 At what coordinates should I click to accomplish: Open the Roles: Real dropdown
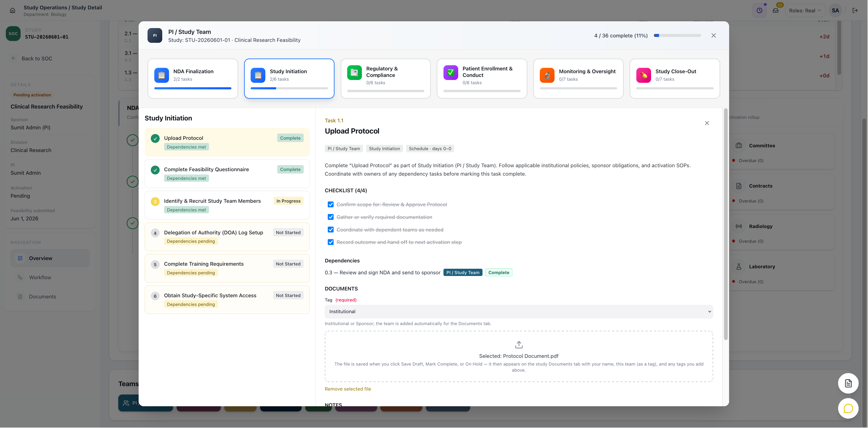[805, 11]
